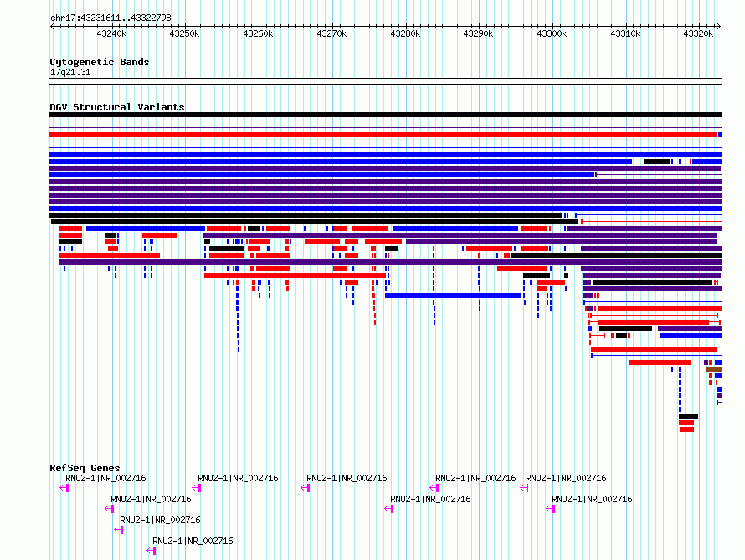The image size is (745, 560).
Task: Click the 43310k scale label
Action: (x=626, y=33)
